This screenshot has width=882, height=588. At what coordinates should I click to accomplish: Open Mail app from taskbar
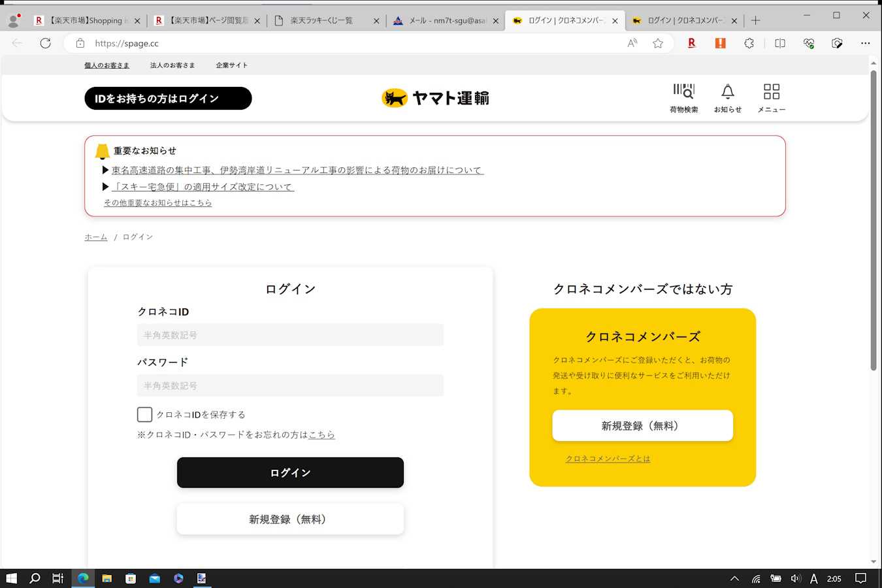pos(155,578)
